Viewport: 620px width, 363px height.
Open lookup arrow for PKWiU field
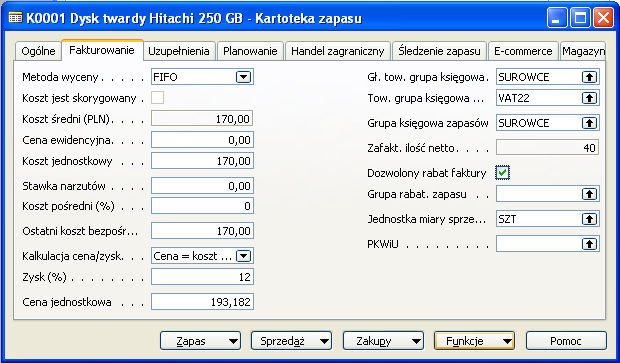click(x=589, y=244)
